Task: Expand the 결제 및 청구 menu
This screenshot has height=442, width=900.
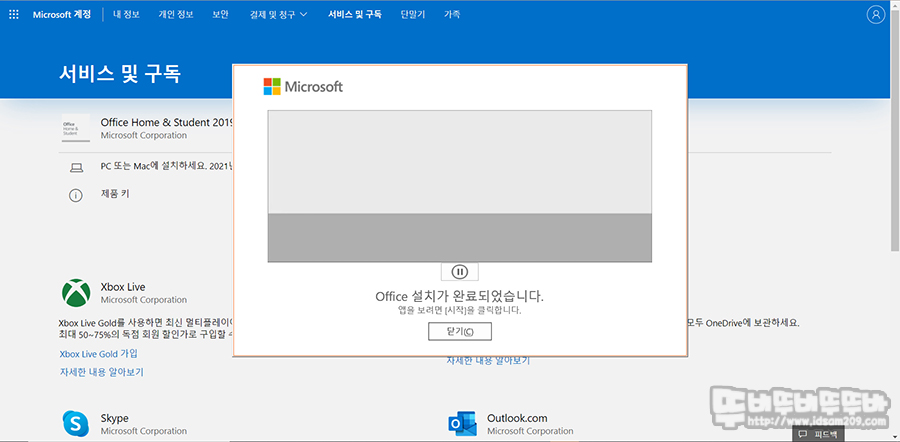Action: click(279, 14)
